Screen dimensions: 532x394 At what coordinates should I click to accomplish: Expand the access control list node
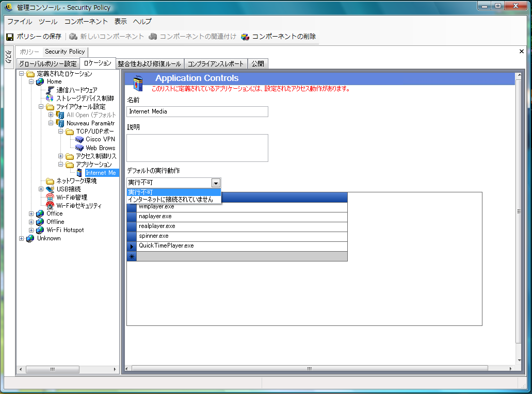pos(61,156)
